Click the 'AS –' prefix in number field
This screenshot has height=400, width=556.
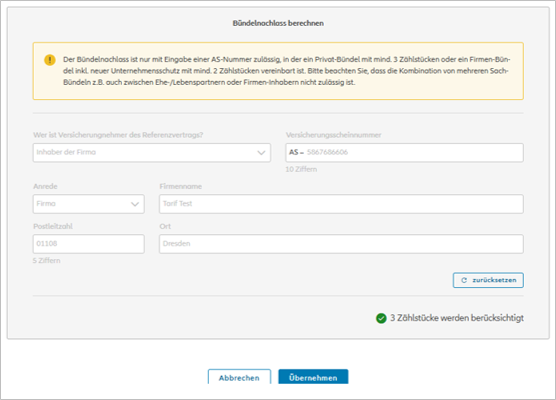[x=296, y=152]
